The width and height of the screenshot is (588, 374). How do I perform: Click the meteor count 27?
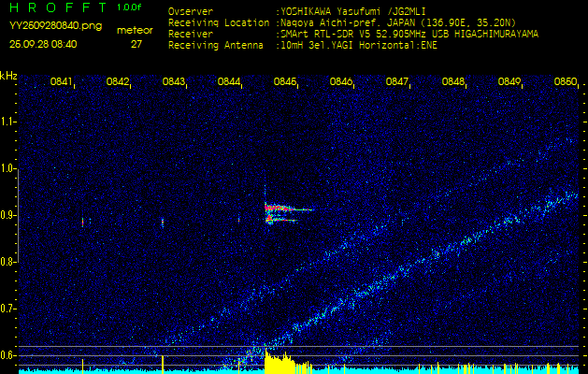coord(136,44)
